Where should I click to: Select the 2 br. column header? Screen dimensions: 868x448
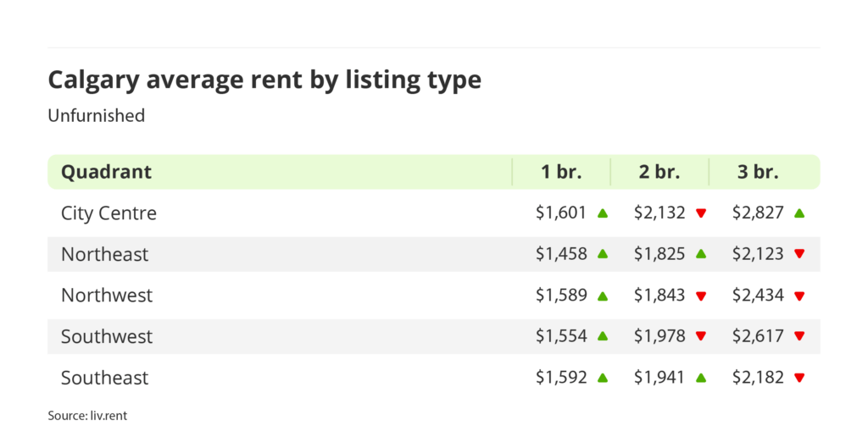[659, 172]
